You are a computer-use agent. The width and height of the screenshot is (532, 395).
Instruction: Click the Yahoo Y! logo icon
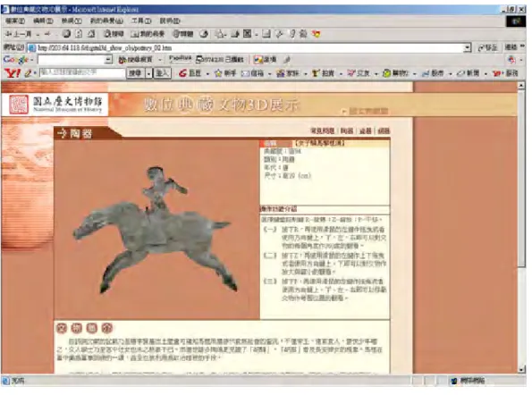13,73
